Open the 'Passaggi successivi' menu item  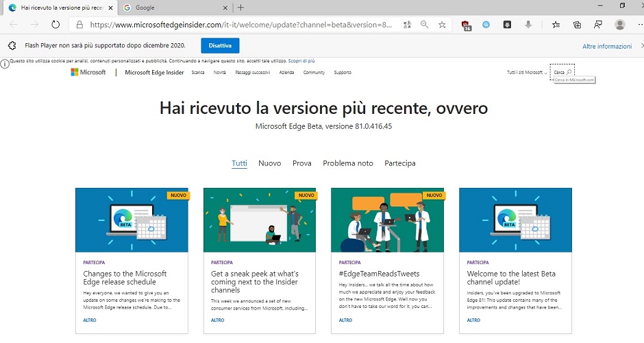[x=253, y=73]
